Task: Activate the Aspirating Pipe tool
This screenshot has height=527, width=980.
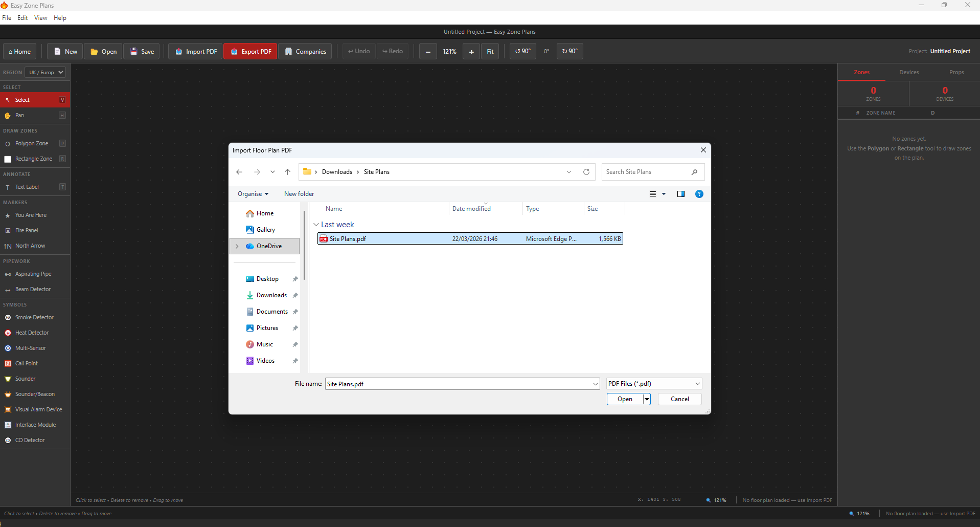Action: [x=35, y=274]
